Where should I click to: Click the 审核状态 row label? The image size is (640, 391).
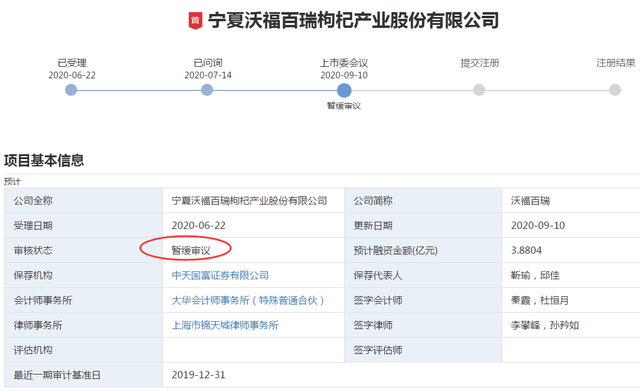click(x=33, y=251)
